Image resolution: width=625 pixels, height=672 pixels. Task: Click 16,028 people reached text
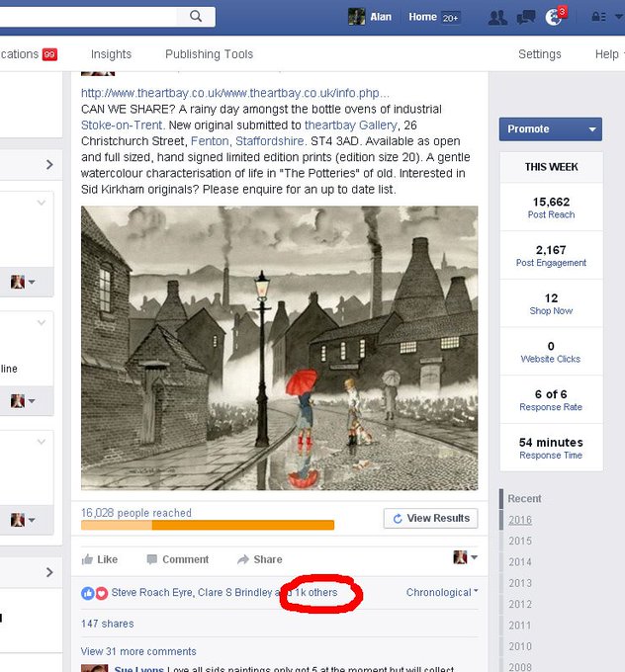(x=136, y=513)
